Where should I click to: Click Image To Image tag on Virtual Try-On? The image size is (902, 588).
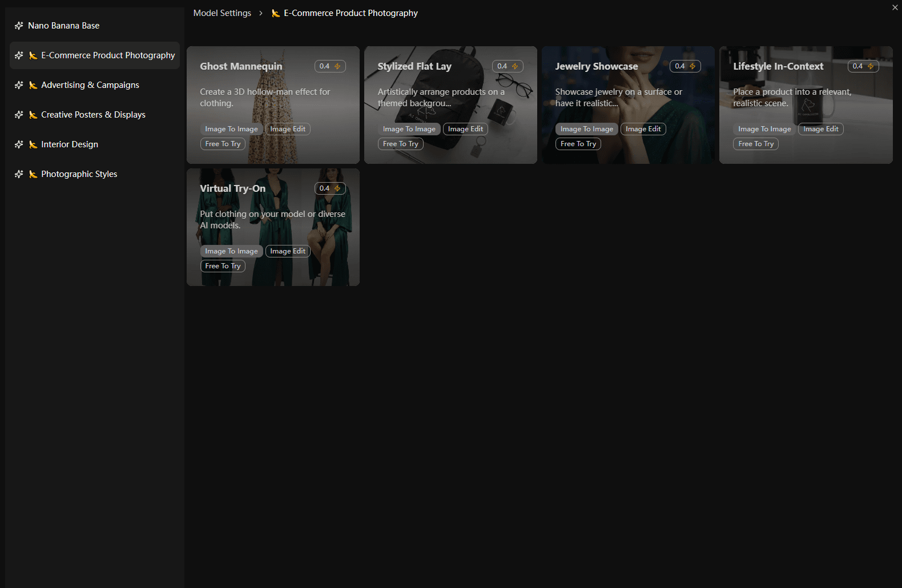pos(231,251)
